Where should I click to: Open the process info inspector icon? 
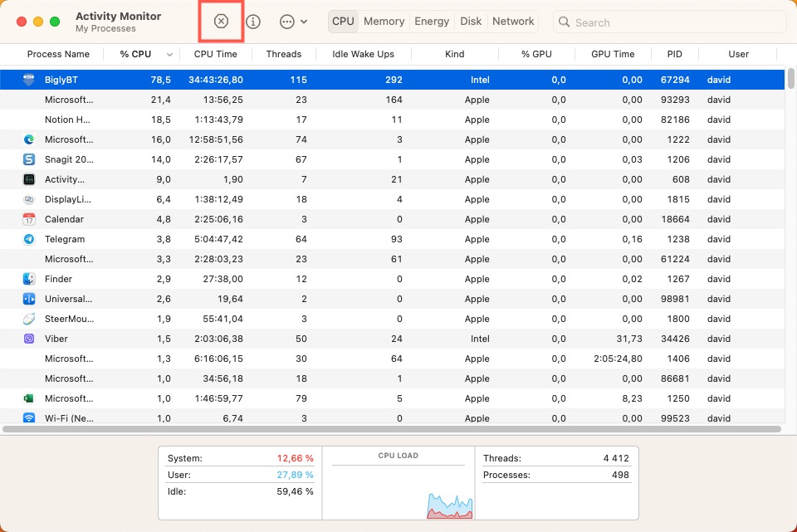254,22
